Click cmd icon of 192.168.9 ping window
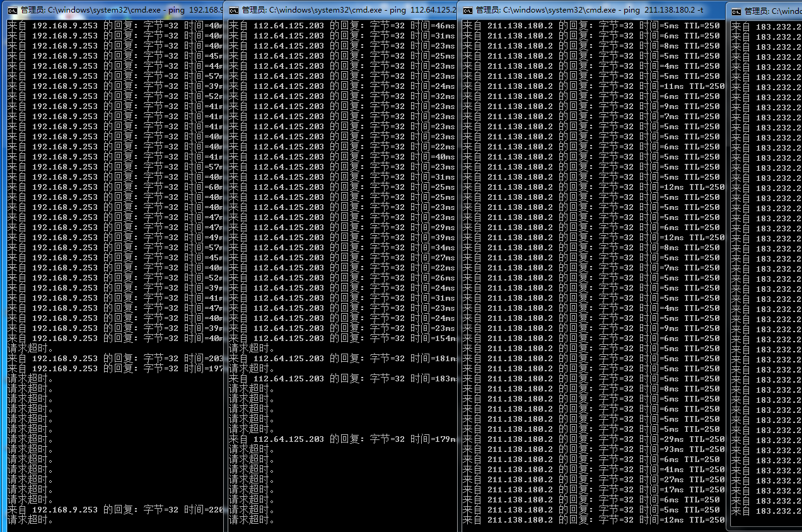This screenshot has width=802, height=532. [x=12, y=10]
